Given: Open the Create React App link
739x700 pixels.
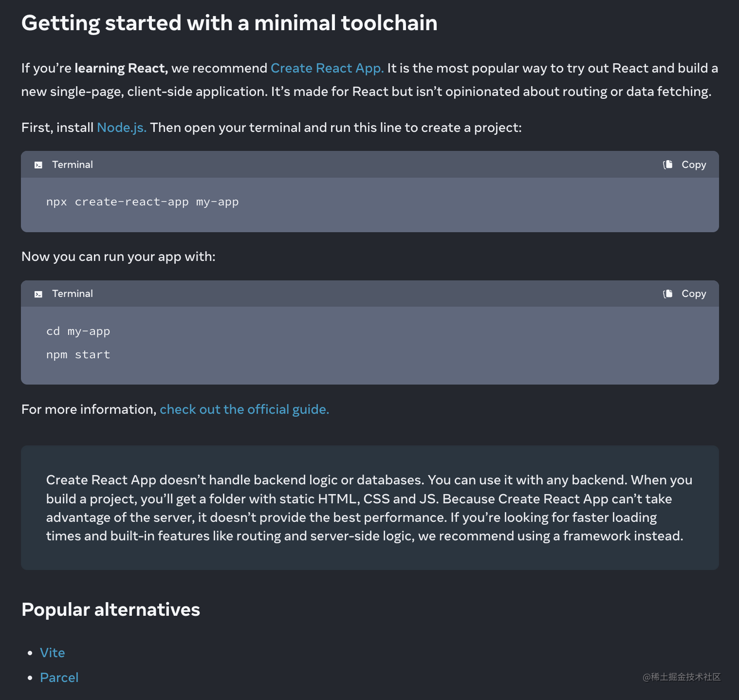Looking at the screenshot, I should pos(327,68).
